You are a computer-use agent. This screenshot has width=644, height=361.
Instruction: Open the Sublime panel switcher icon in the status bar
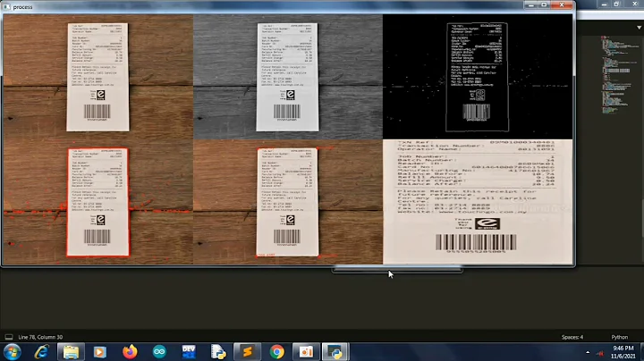(x=9, y=337)
